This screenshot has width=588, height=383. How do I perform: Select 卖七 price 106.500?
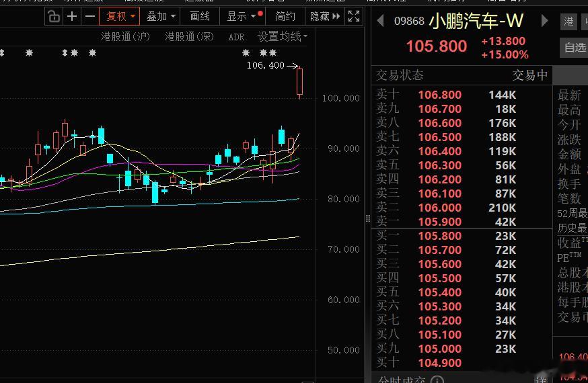[x=440, y=137]
